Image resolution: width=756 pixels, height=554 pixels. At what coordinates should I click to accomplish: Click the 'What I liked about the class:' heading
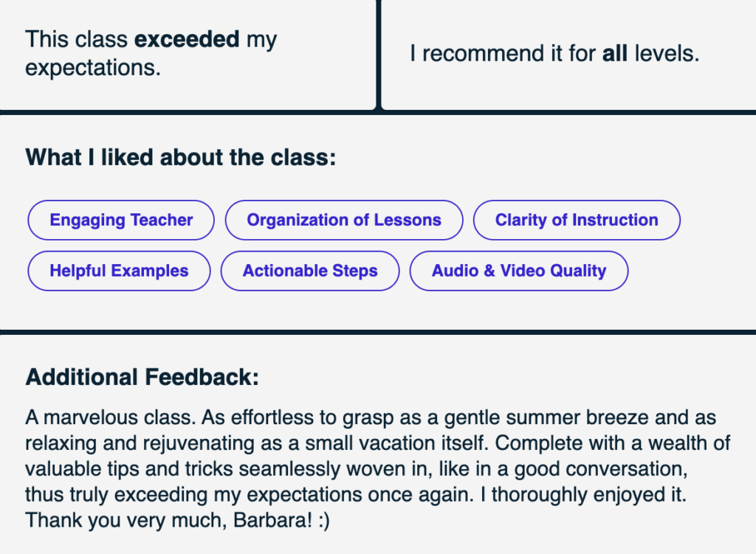pos(180,158)
